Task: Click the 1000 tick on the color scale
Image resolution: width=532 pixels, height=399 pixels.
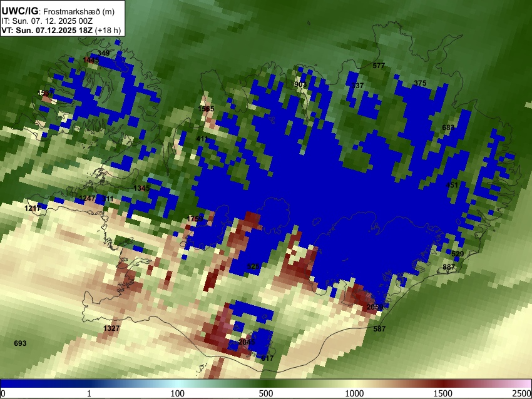Action: pos(354,393)
